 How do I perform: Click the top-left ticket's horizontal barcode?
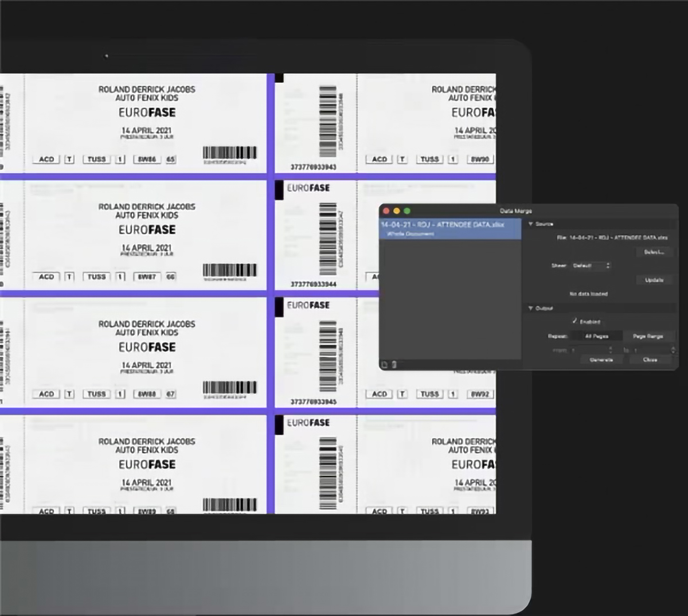[x=229, y=153]
